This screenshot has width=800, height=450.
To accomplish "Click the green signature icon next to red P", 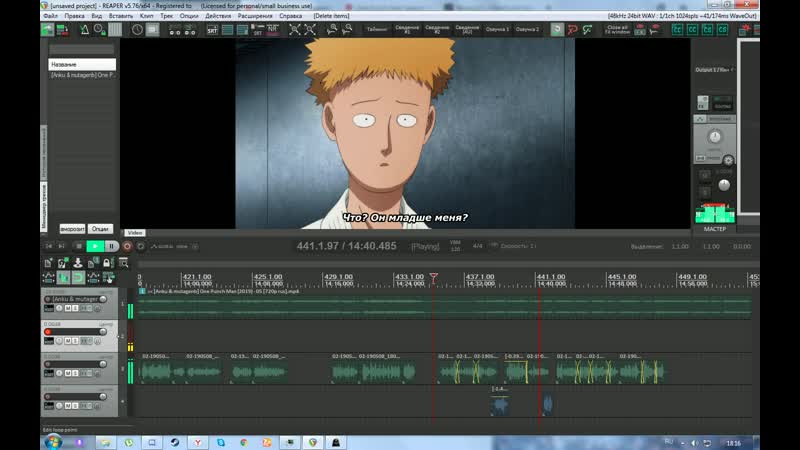I will pyautogui.click(x=588, y=30).
